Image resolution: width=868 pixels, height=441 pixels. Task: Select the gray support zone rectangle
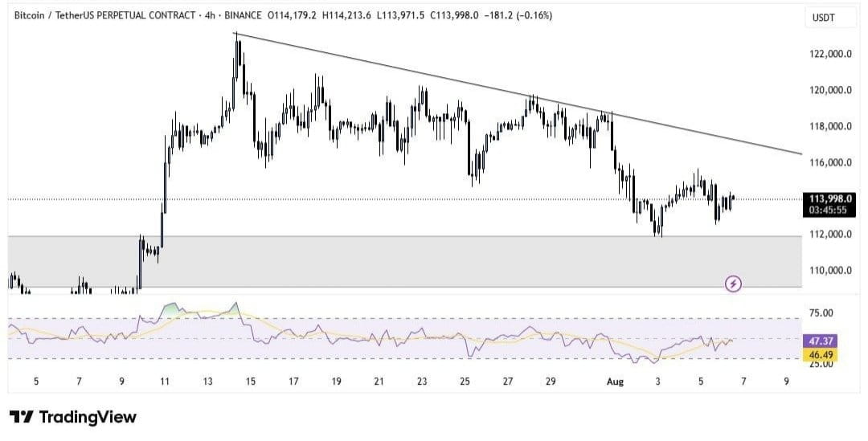click(404, 262)
